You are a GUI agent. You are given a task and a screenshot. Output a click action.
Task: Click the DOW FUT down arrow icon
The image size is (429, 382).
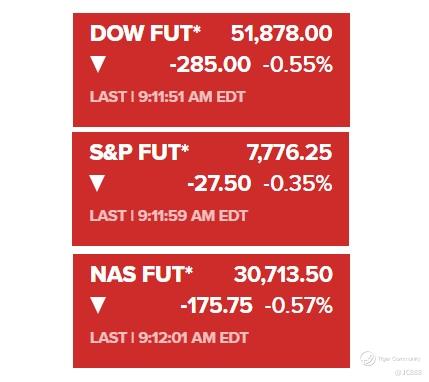[x=98, y=64]
